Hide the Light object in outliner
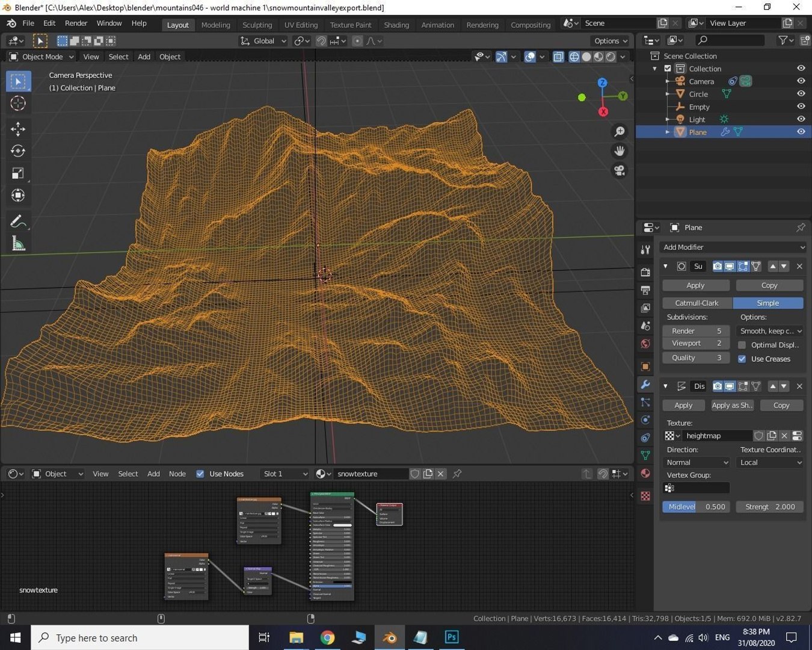This screenshot has height=650, width=812. 801,119
